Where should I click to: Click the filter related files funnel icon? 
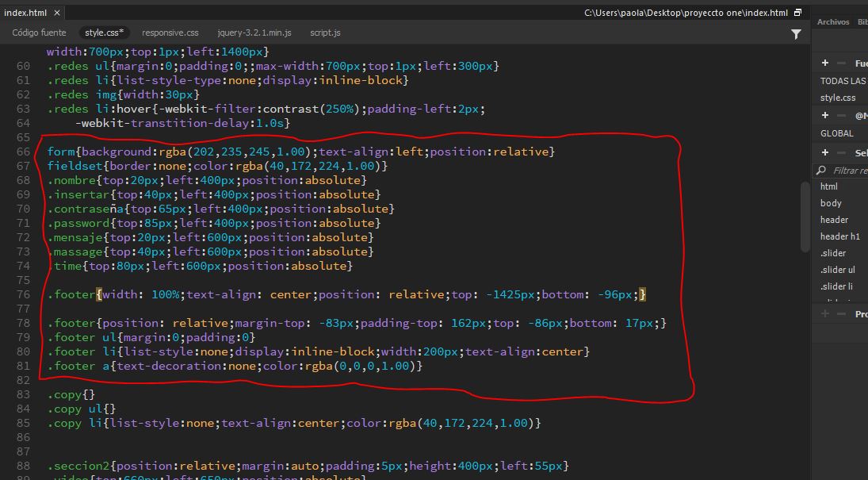(x=796, y=34)
